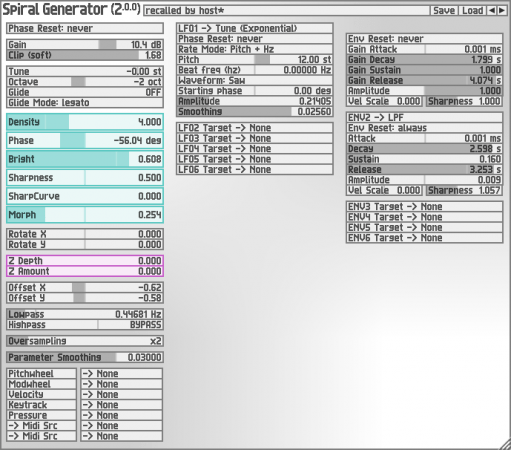Open the LFO2 Target selector
The height and width of the screenshot is (450, 511).
(x=255, y=128)
